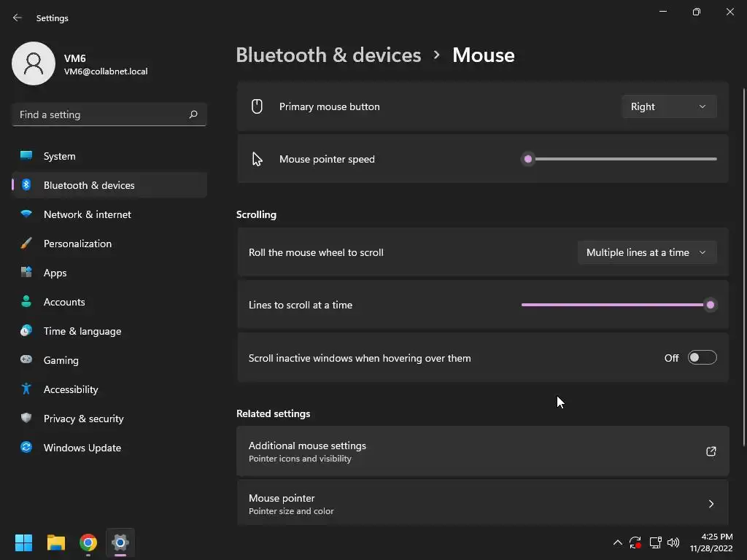
Task: Open File Explorer from the taskbar
Action: click(x=55, y=542)
